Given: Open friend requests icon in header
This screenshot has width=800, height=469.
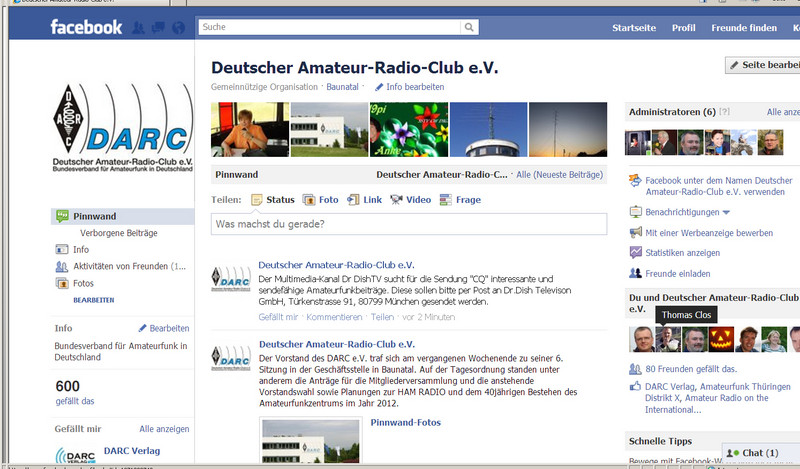Looking at the screenshot, I should point(138,28).
